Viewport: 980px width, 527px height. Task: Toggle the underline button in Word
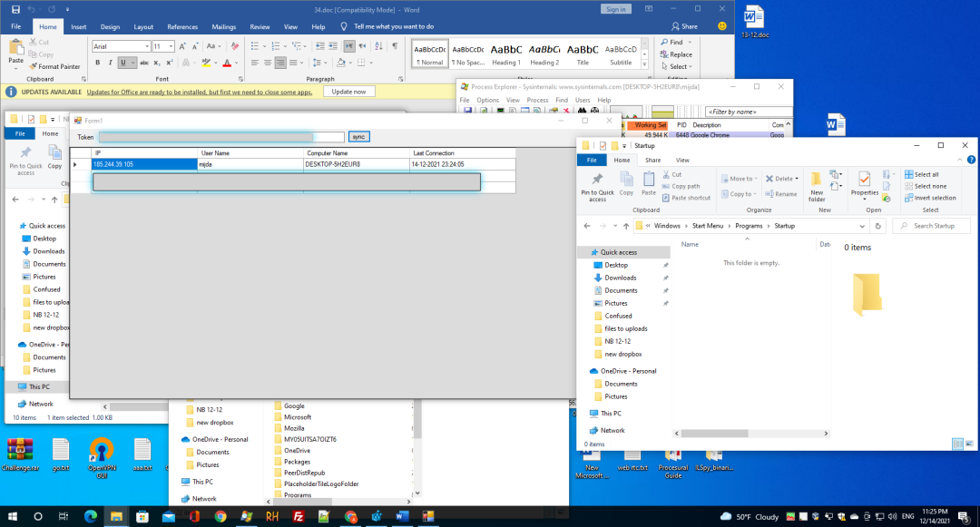(x=122, y=63)
